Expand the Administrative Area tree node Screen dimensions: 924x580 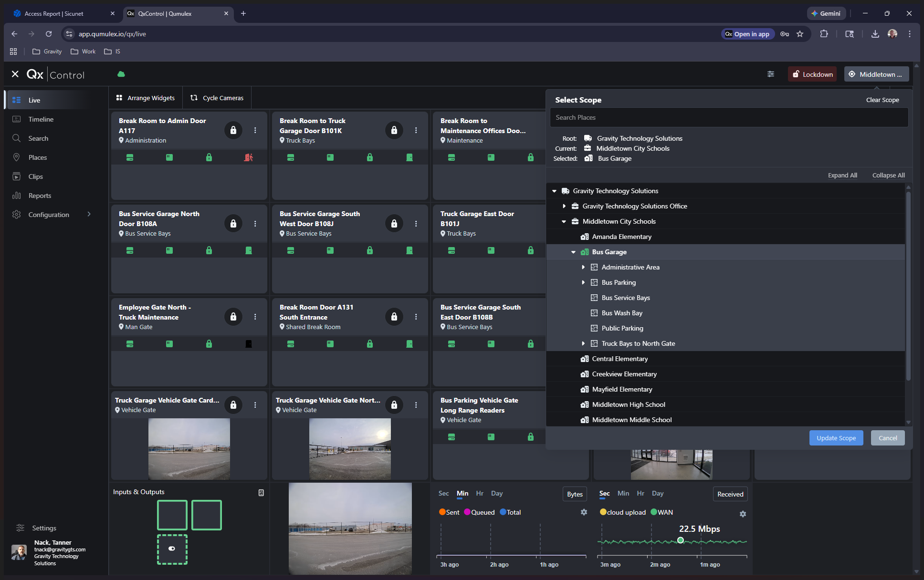click(583, 267)
